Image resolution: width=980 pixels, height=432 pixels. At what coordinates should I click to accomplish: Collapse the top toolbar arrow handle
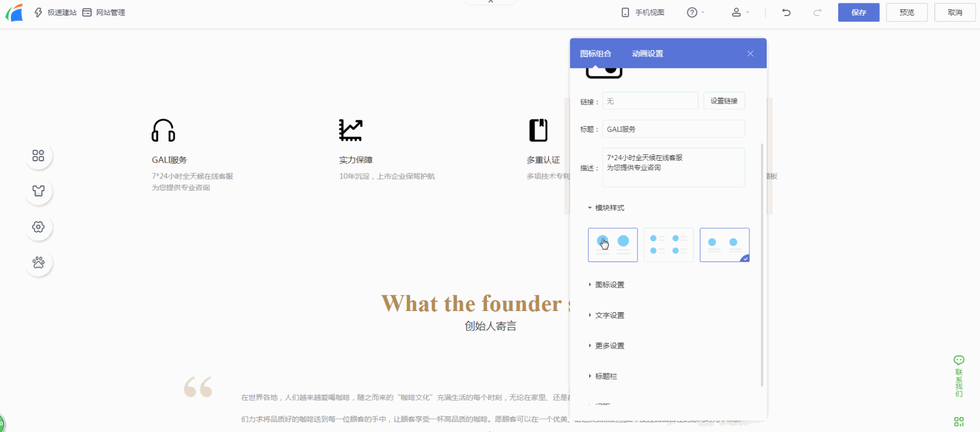coord(491,2)
